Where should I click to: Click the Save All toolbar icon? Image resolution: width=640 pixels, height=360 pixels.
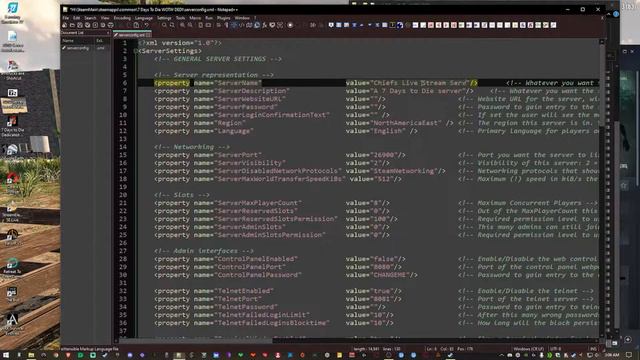click(x=88, y=25)
